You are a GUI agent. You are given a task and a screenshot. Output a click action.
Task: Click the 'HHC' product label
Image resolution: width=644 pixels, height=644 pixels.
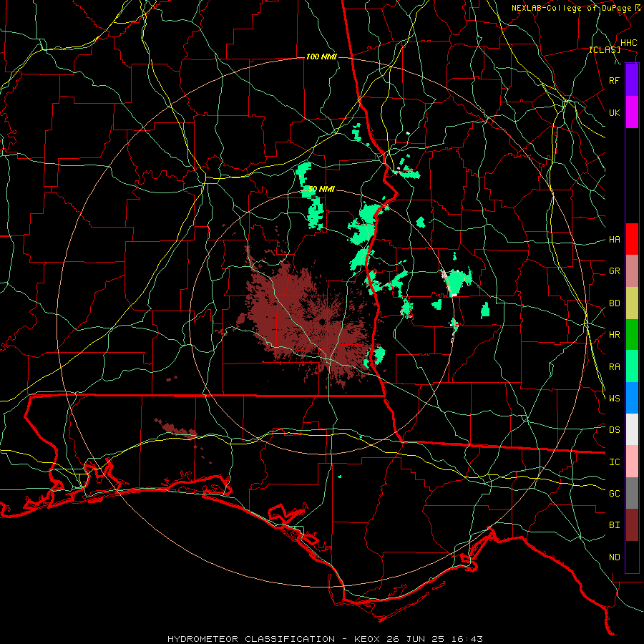pos(628,43)
